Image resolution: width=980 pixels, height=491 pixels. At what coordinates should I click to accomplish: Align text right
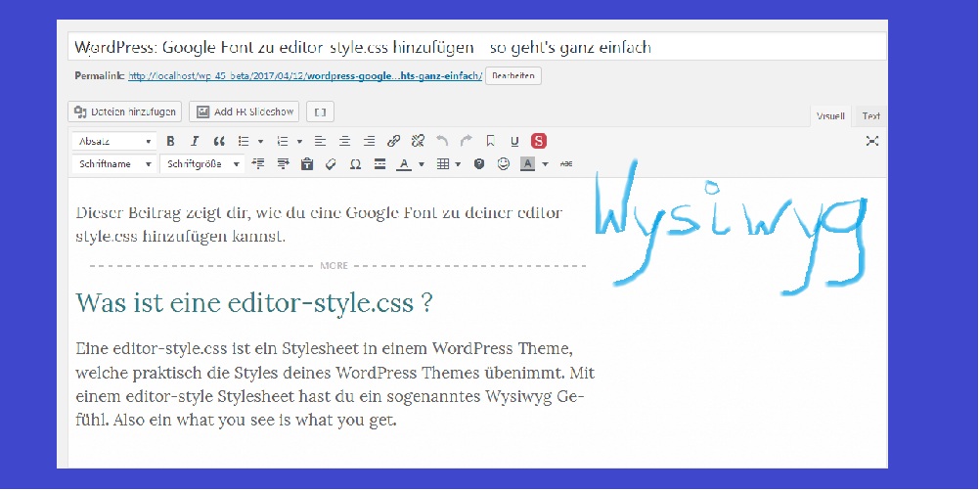point(370,141)
